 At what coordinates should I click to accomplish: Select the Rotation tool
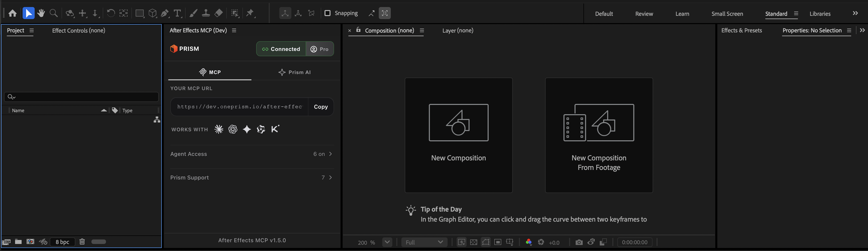[111, 14]
